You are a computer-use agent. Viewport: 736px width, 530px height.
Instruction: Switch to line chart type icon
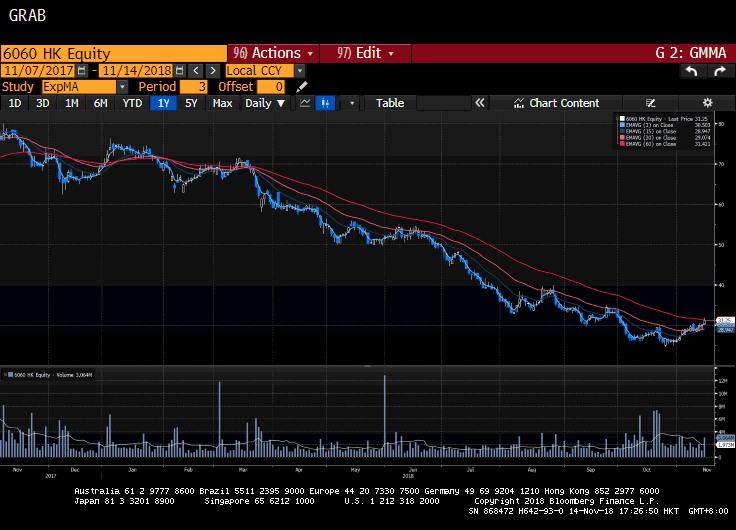(x=305, y=103)
